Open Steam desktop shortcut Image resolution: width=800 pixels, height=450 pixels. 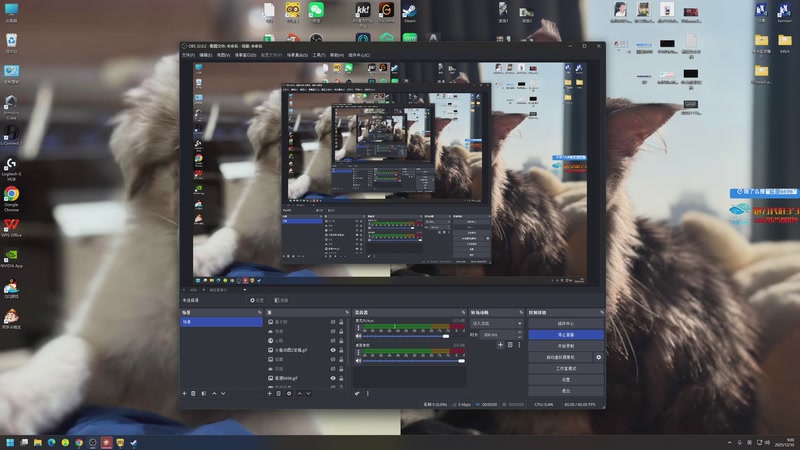[x=410, y=12]
